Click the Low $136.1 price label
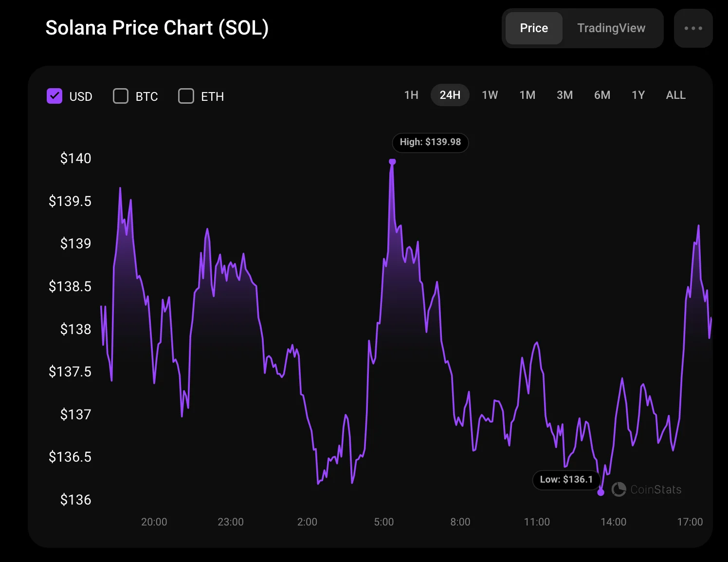 click(x=566, y=480)
